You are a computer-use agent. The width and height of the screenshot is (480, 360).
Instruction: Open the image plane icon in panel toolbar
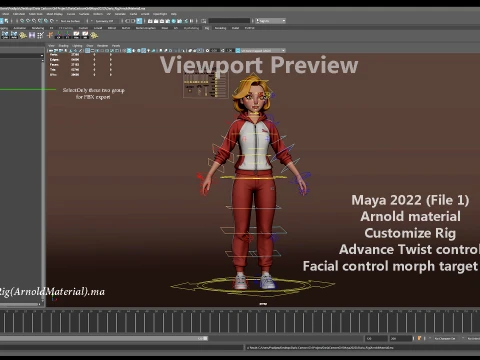pyautogui.click(x=71, y=51)
